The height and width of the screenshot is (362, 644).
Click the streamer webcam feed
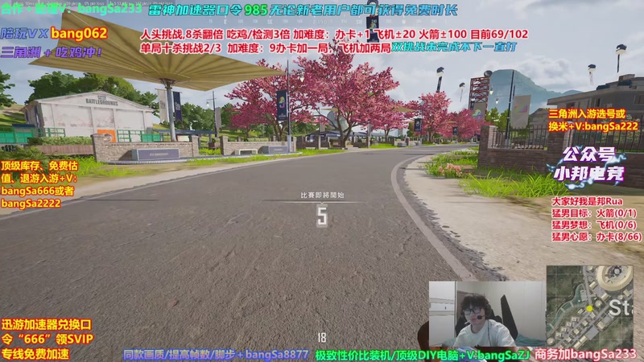tap(487, 314)
